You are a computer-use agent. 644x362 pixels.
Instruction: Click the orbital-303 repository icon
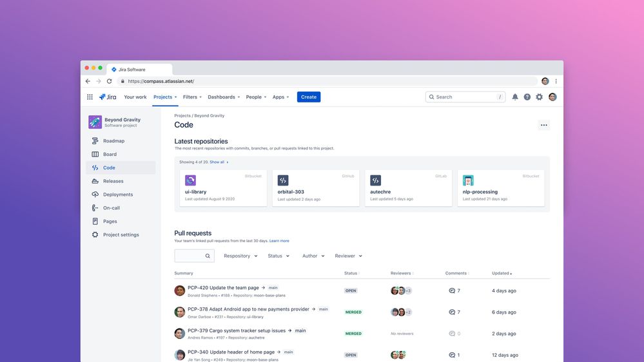click(x=283, y=180)
